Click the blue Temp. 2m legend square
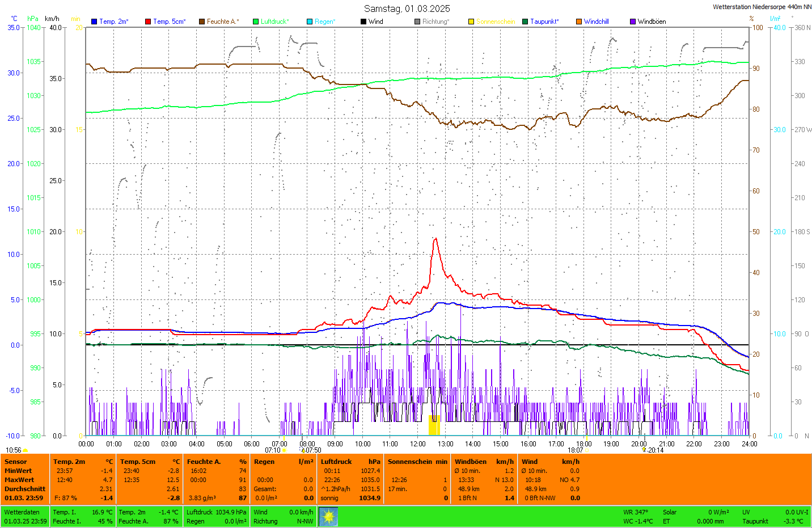812x528 pixels. coord(94,22)
